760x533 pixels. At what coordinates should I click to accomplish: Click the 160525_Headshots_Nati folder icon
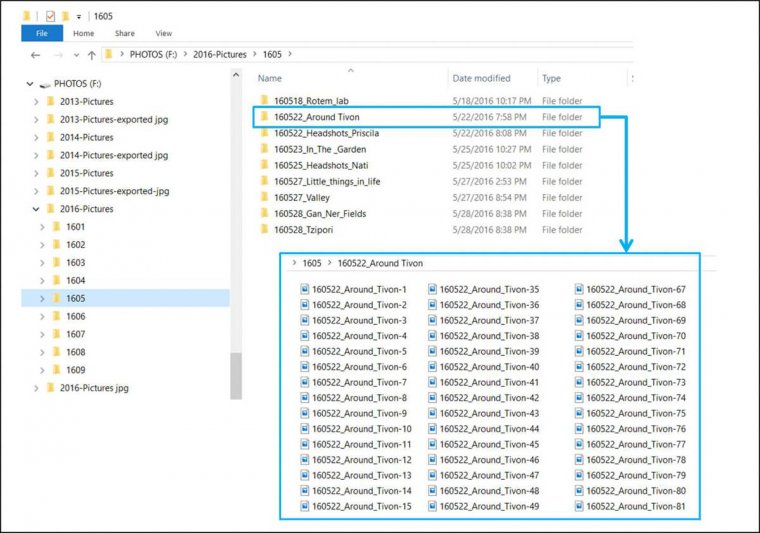coord(264,165)
